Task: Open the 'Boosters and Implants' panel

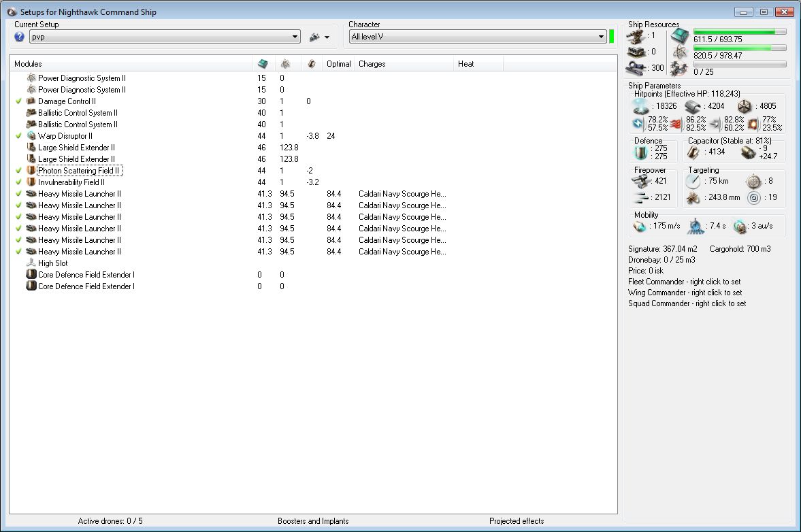Action: click(x=313, y=520)
